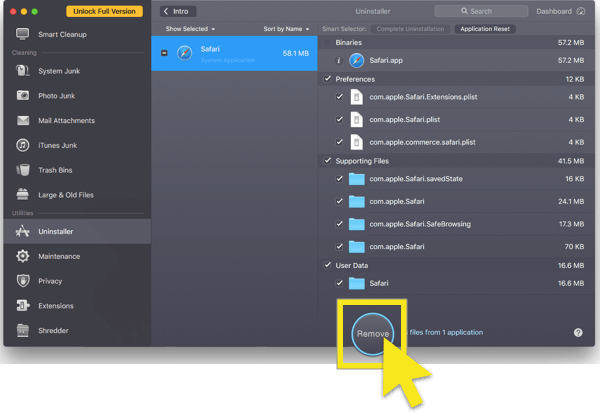Switch to Application Reset selector
The image size is (600, 414).
pos(485,29)
